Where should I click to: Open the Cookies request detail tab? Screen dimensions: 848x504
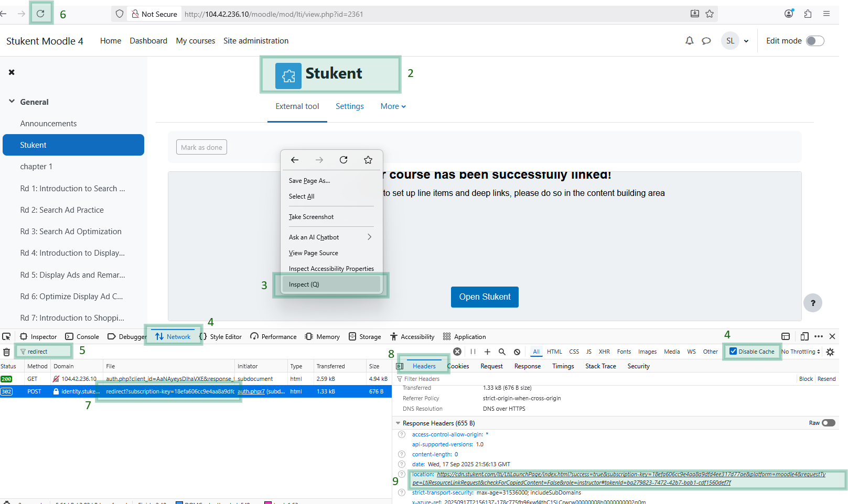(x=458, y=366)
